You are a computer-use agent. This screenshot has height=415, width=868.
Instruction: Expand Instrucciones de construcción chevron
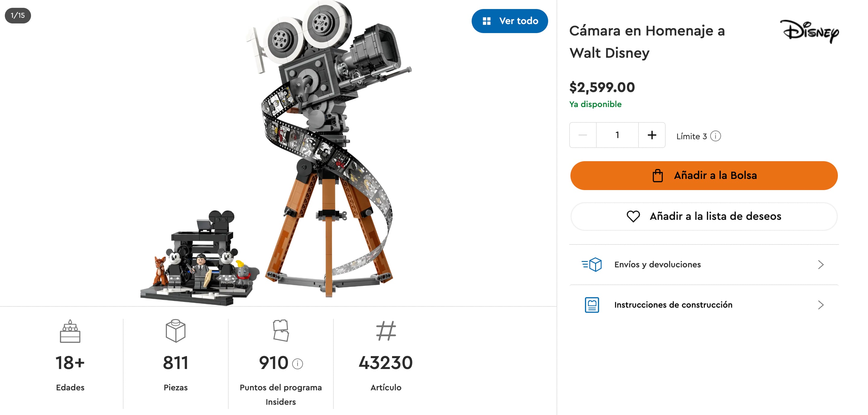[x=821, y=305]
